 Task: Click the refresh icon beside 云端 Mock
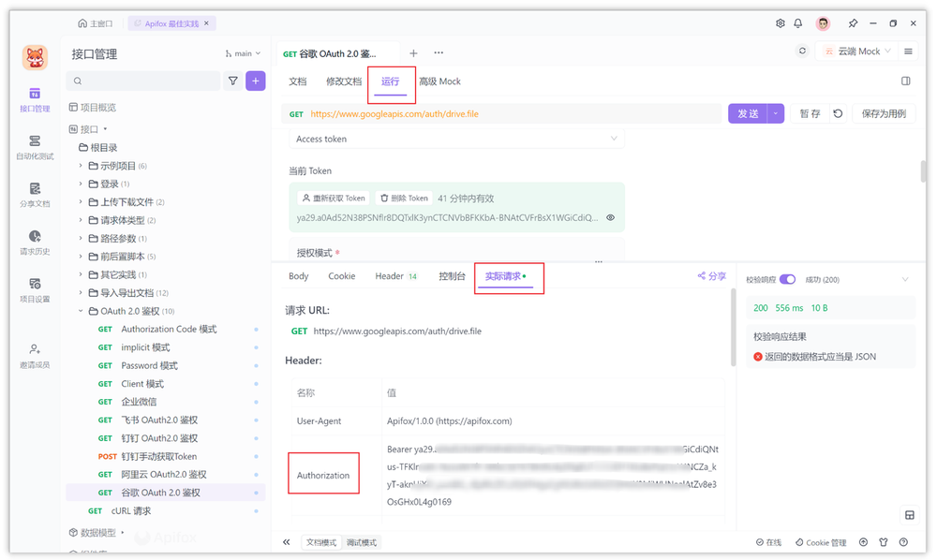(x=802, y=52)
